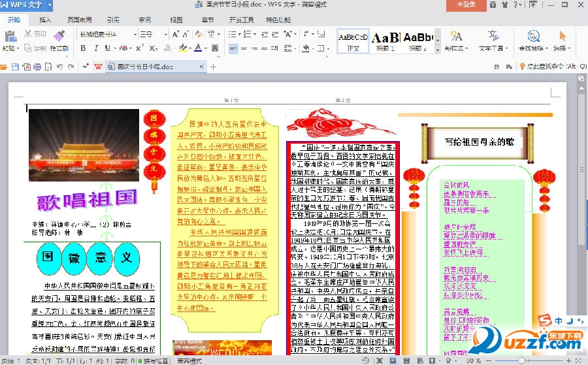Open the 开发工具 (Developer) tab
The image size is (588, 365).
[242, 20]
